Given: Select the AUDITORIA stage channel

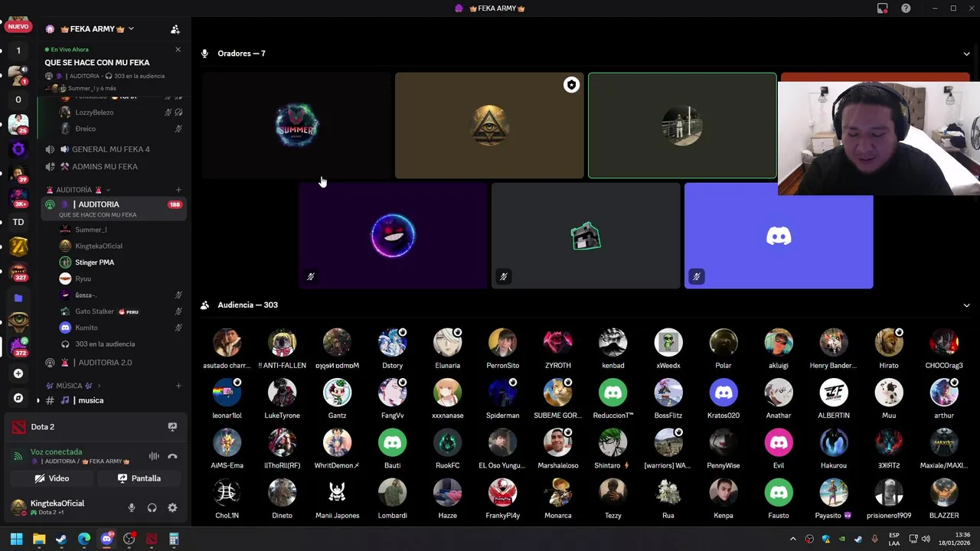Looking at the screenshot, I should (113, 209).
